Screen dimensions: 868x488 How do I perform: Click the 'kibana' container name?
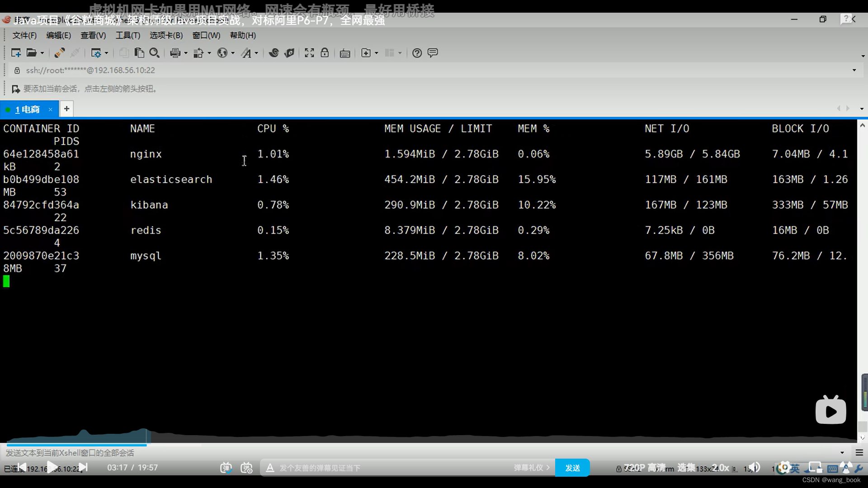point(149,205)
